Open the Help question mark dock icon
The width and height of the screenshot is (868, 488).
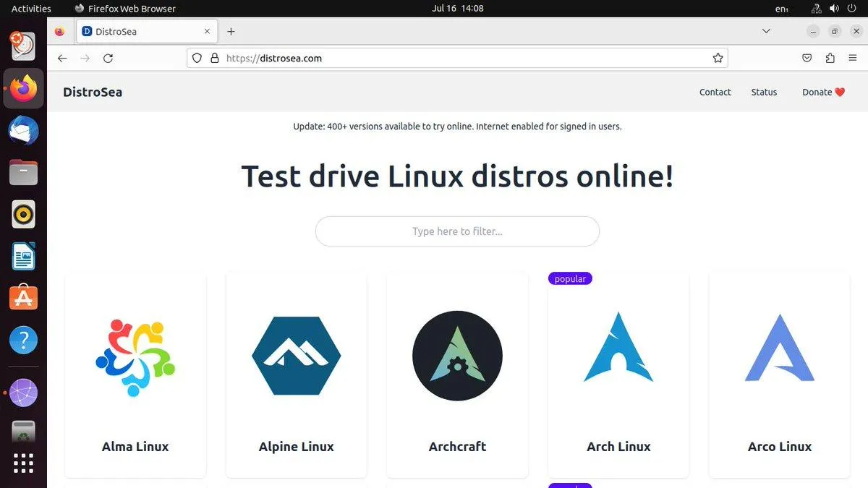(x=23, y=340)
